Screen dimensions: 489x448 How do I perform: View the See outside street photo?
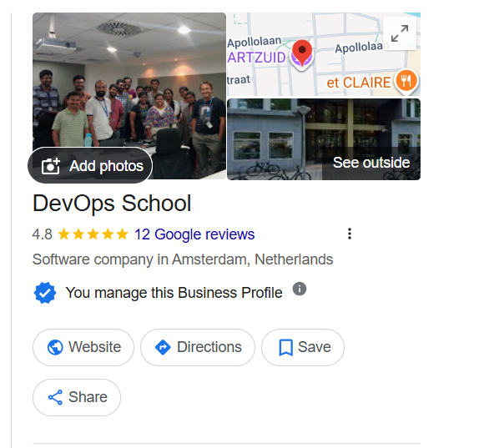click(x=324, y=139)
